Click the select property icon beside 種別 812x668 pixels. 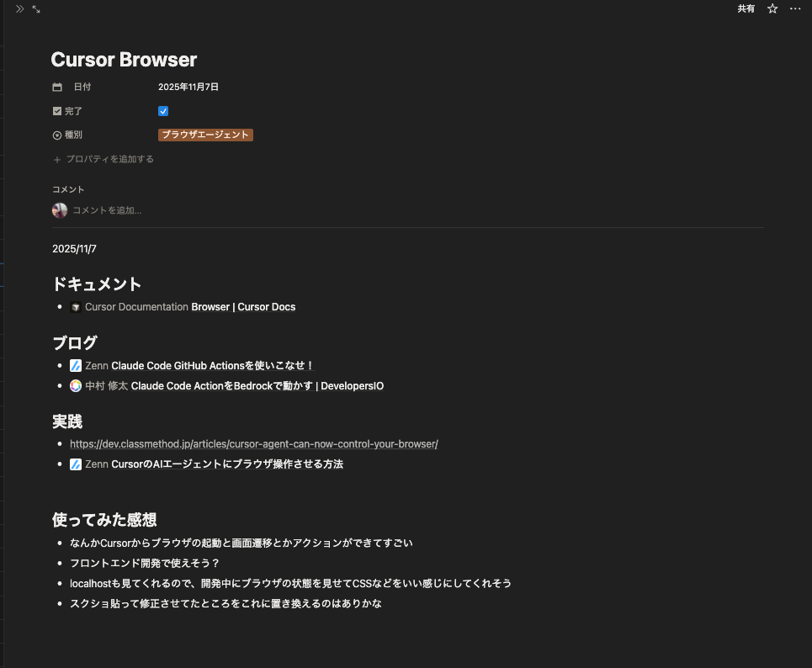click(56, 135)
